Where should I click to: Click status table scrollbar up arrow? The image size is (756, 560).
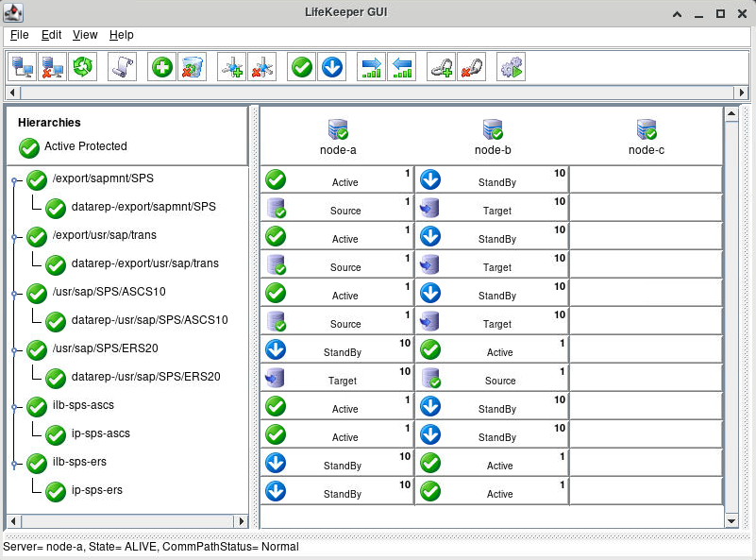pos(731,114)
